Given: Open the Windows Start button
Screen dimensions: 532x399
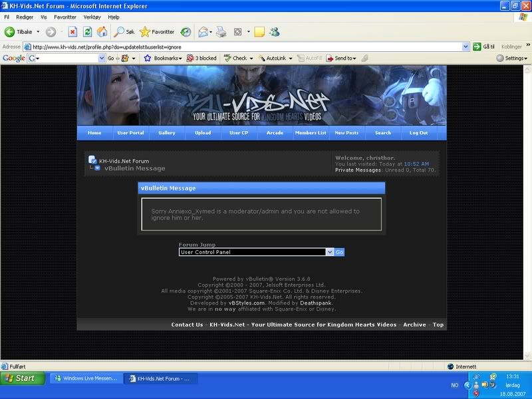Looking at the screenshot, I should coord(23,378).
